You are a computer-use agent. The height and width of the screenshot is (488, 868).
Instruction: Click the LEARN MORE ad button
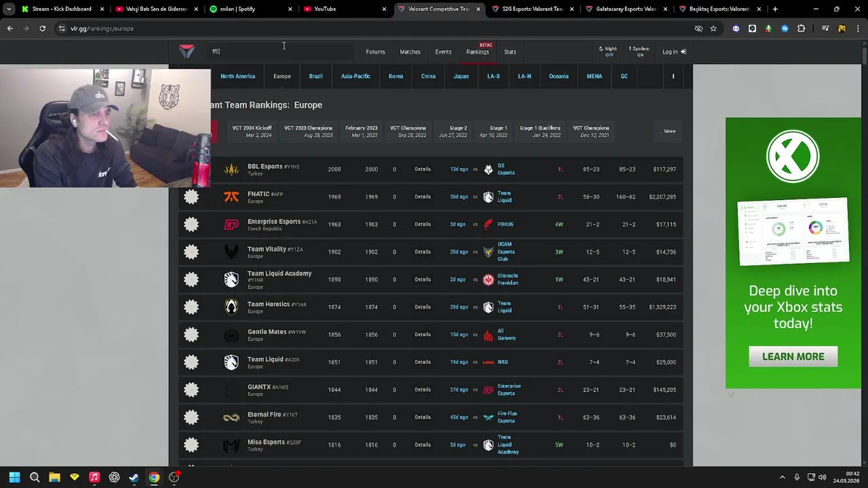793,357
